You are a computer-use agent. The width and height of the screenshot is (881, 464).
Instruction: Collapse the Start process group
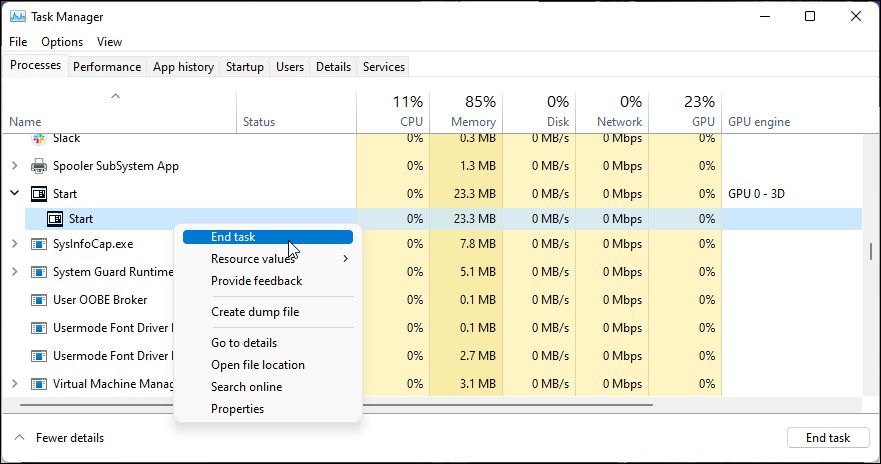click(15, 194)
